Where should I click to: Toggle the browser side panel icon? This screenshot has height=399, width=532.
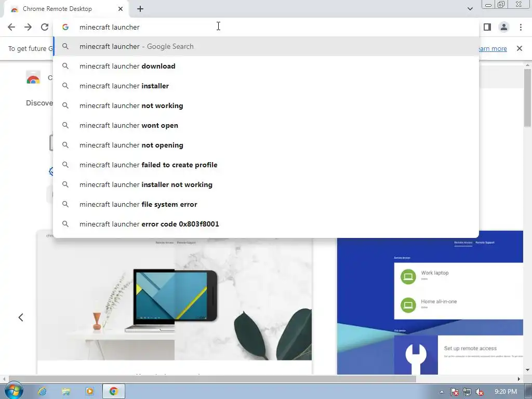point(487,27)
